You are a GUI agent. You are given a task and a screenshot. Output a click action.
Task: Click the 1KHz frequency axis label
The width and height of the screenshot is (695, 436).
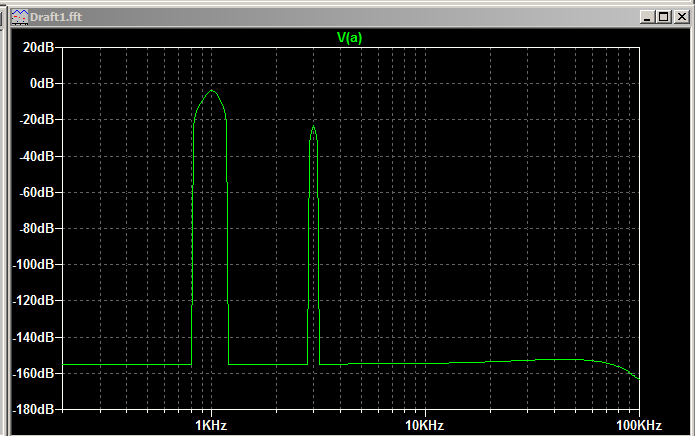tap(211, 425)
